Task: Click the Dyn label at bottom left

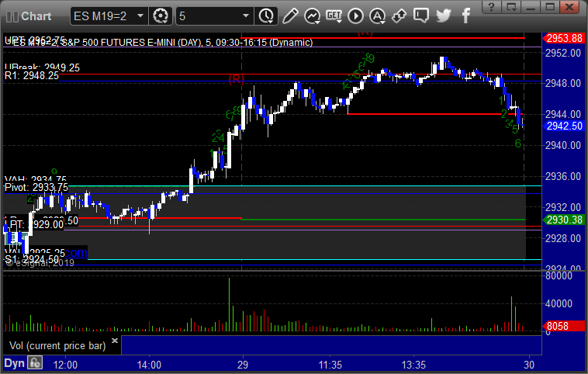Action: [x=14, y=363]
